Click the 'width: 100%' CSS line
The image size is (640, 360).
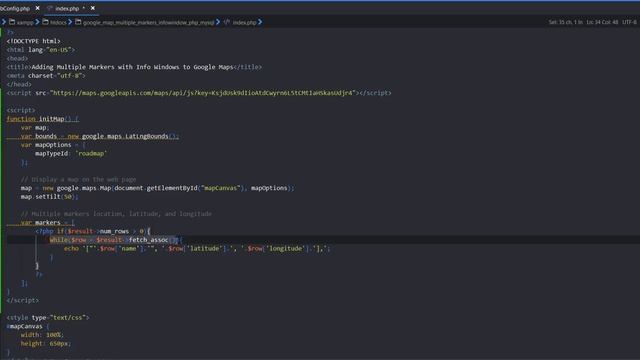pos(42,335)
